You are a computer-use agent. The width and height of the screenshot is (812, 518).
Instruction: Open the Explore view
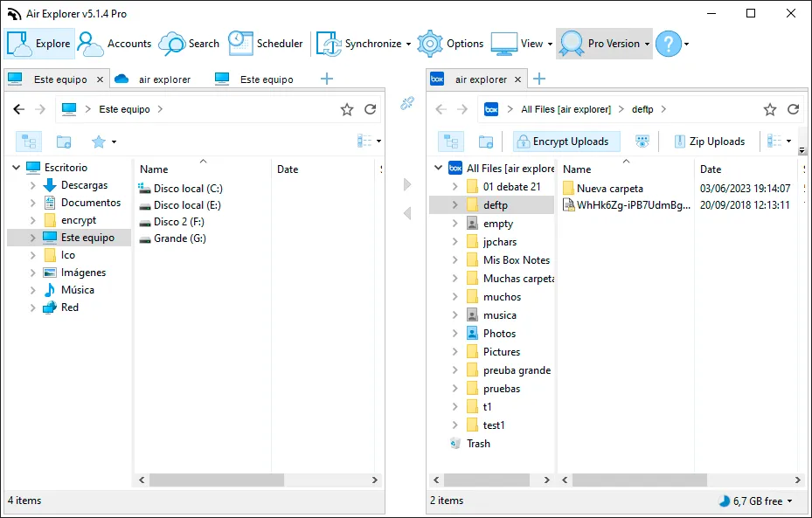(x=39, y=44)
